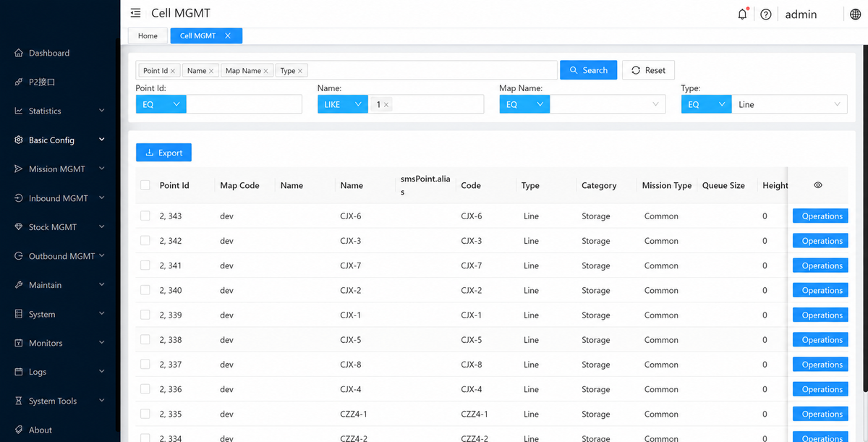This screenshot has height=442, width=868.
Task: Check the row for Point Id 2, 339
Action: tap(145, 315)
